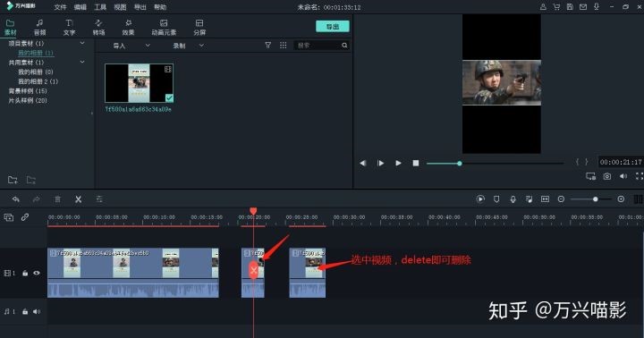This screenshot has width=644, height=338.
Task: Click the media filter funnel icon
Action: pos(267,46)
